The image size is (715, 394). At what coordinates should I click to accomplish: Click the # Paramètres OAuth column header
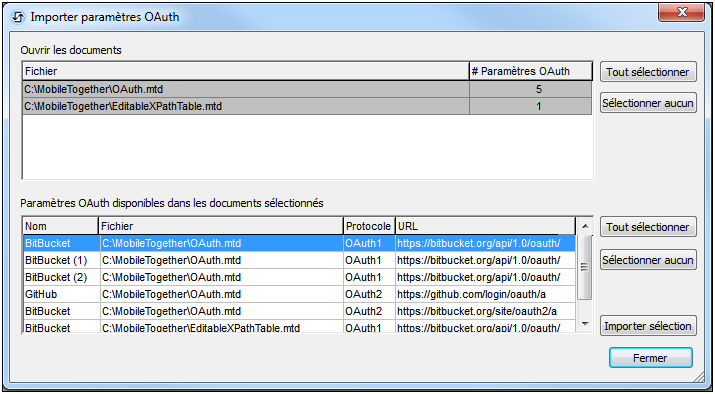(531, 72)
